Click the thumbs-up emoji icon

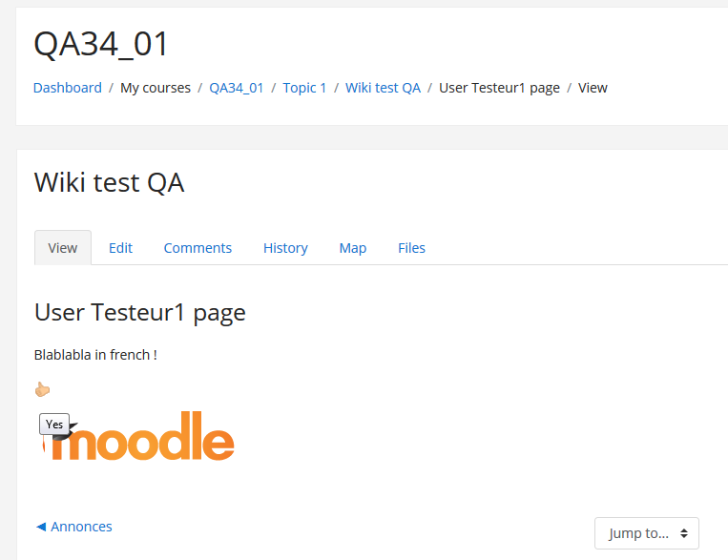42,389
